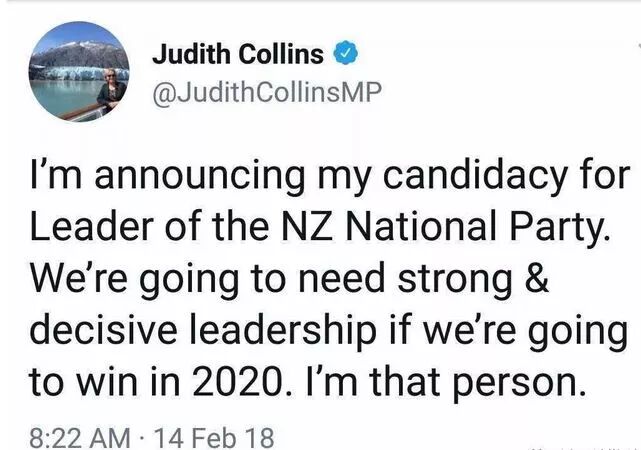This screenshot has height=450, width=641.
Task: Click the final word "person." in the tweet
Action: 517,383
